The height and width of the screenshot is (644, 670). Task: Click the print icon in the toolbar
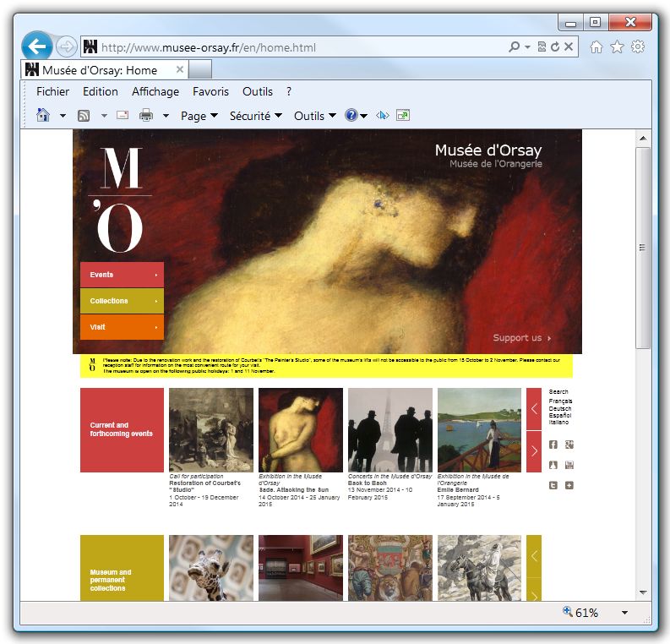click(x=146, y=116)
